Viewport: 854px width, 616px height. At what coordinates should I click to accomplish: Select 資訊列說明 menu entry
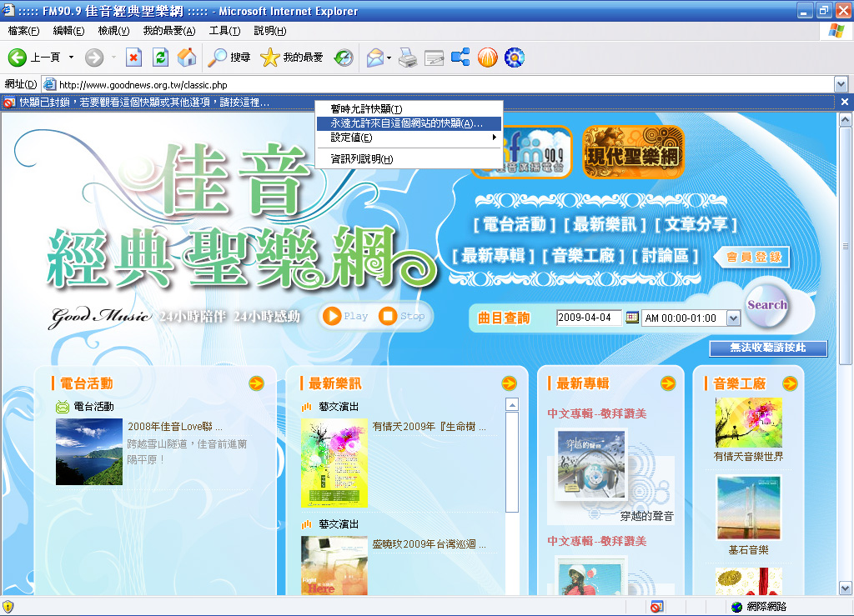tap(409, 159)
